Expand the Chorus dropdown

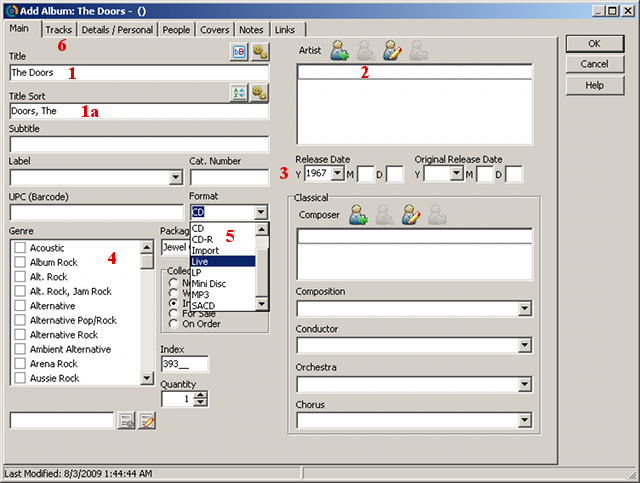point(525,420)
